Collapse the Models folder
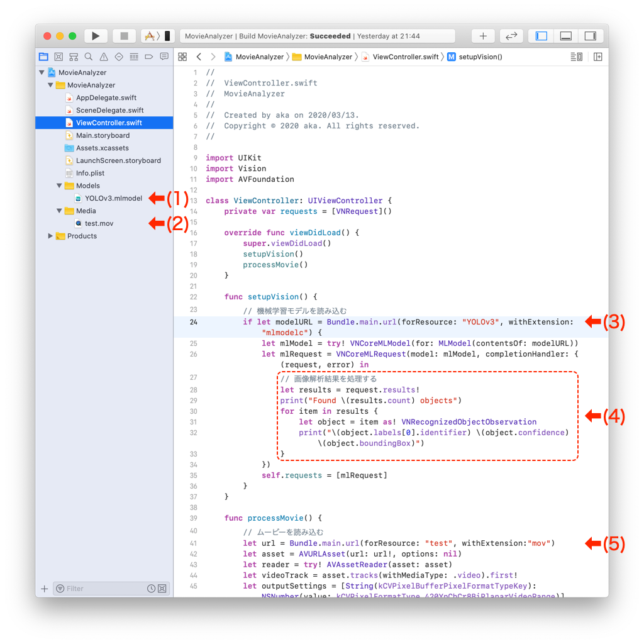Viewport: 644px width, 644px height. [x=59, y=186]
